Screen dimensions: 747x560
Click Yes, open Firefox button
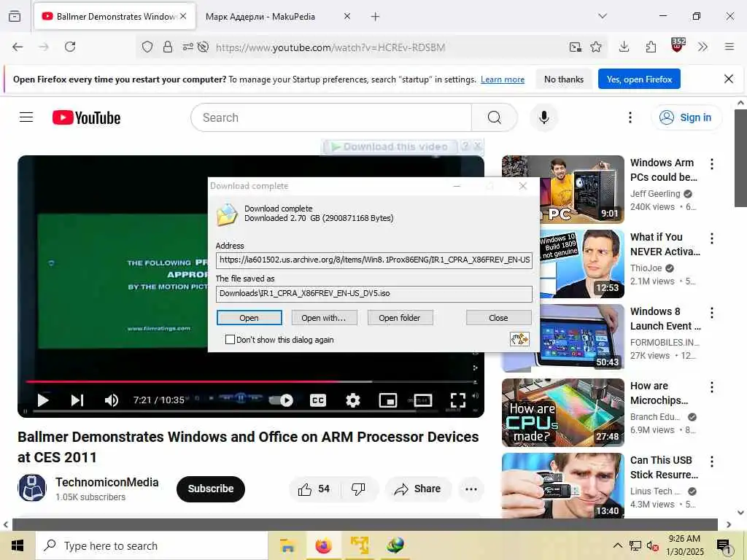[639, 79]
